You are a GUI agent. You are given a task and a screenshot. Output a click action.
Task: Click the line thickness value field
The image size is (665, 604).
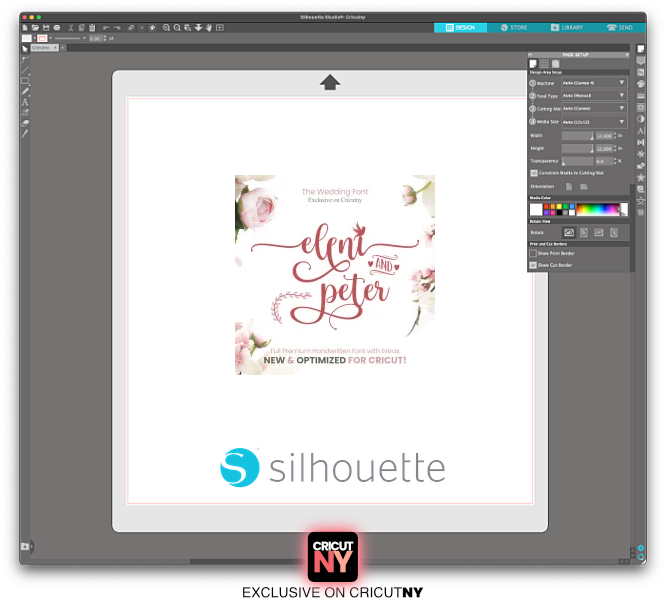click(95, 38)
